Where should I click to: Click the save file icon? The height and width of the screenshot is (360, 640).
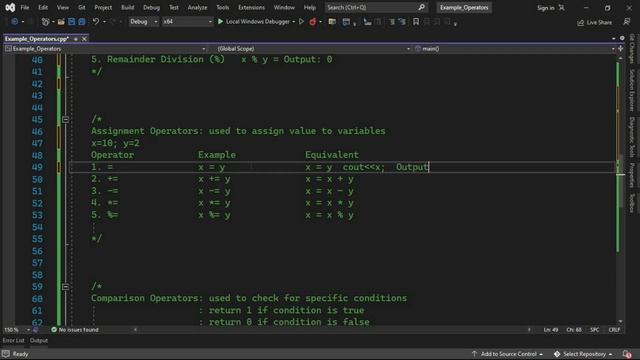click(x=71, y=22)
